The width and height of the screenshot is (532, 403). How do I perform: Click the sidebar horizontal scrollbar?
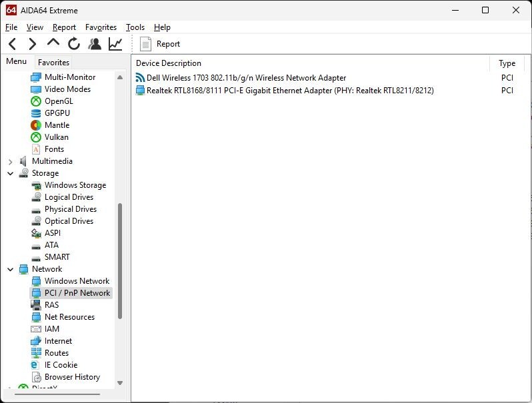coord(57,394)
